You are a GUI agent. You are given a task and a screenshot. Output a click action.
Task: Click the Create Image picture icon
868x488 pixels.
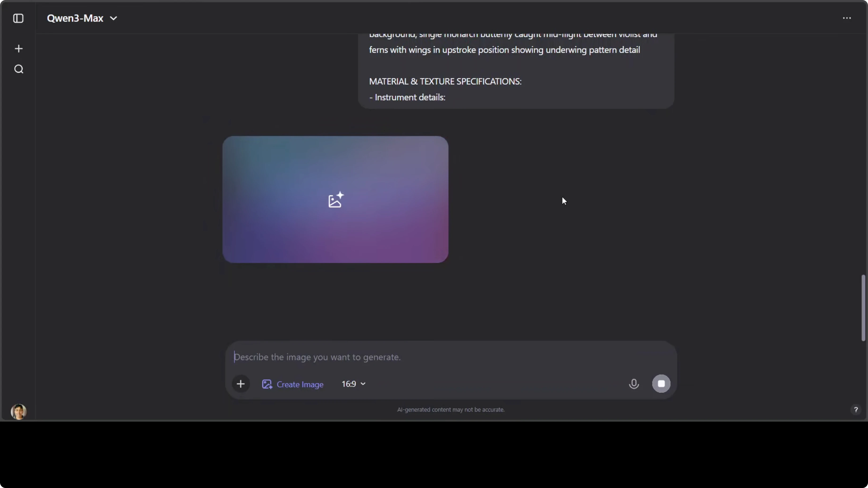tap(267, 384)
